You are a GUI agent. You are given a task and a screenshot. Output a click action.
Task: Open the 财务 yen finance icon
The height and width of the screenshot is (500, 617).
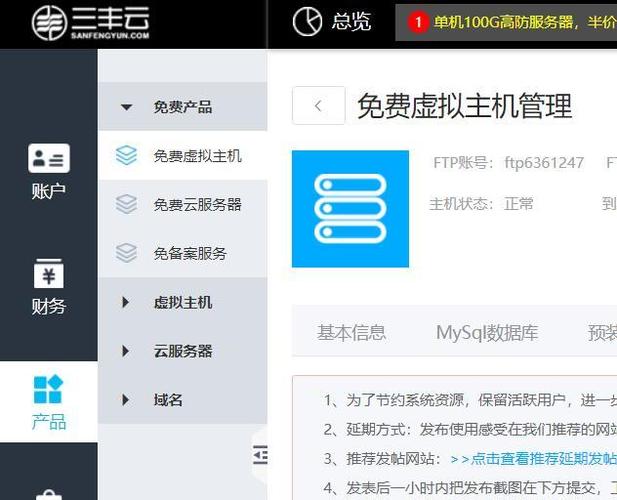(49, 274)
